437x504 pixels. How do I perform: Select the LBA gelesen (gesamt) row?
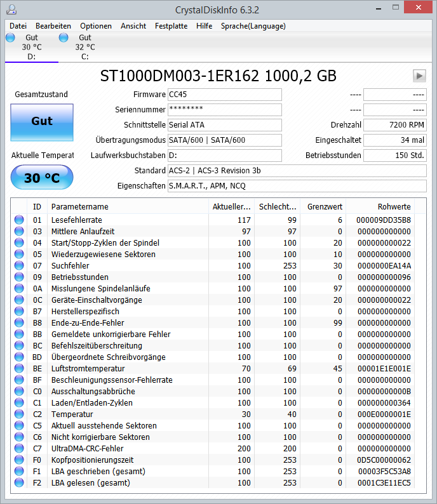click(213, 482)
